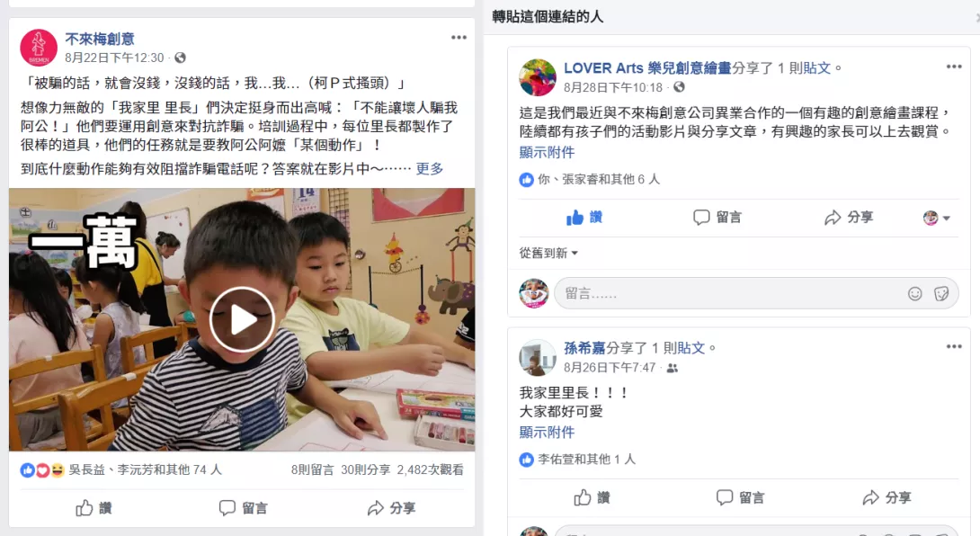Image resolution: width=980 pixels, height=536 pixels.
Task: Click 分享 on the 不來梅創意 video post
Action: point(391,508)
